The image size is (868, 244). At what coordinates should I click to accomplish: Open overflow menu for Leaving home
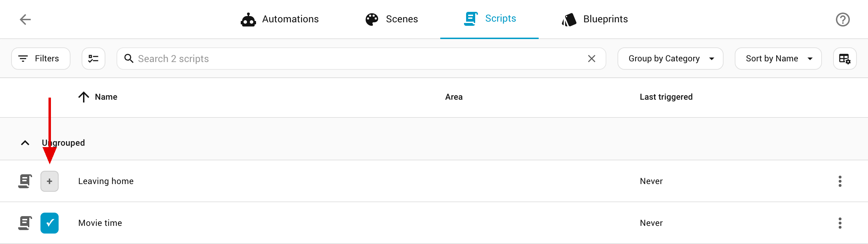[840, 181]
